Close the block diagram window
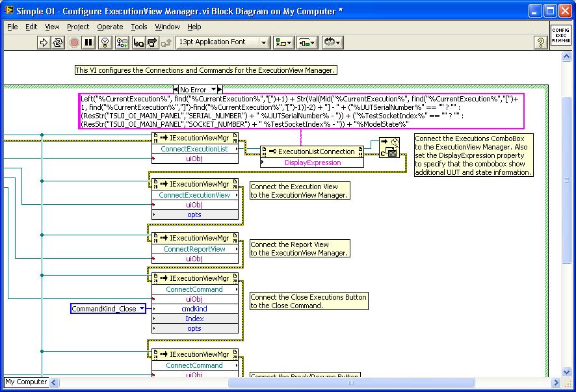576x392 pixels. tap(565, 10)
